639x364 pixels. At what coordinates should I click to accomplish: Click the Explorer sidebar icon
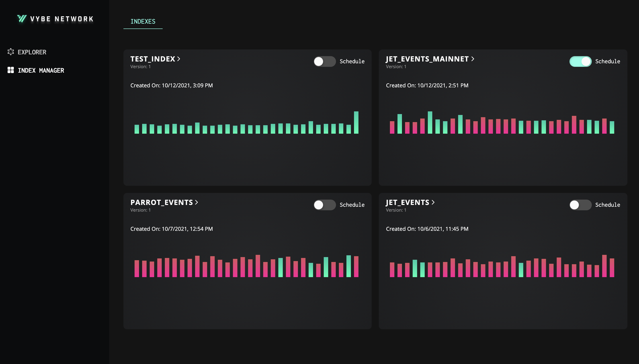click(x=10, y=52)
